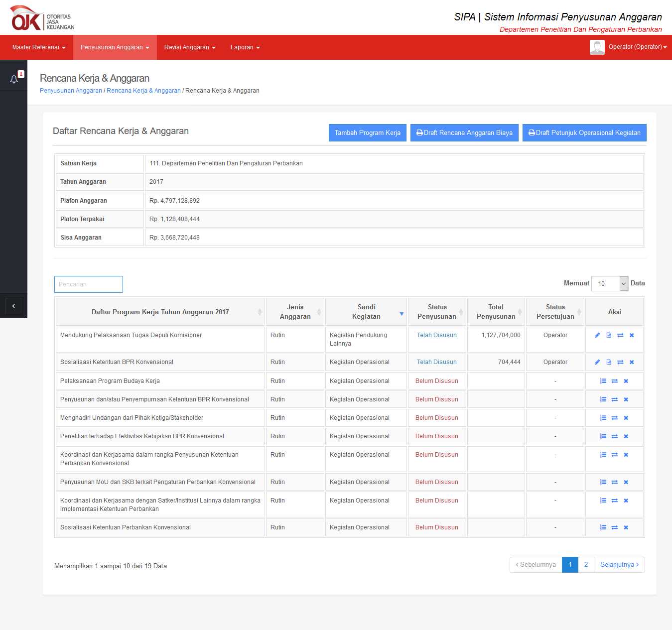The image size is (672, 630).
Task: Click list icon for Penyusunan MoU dan SKB row
Action: pos(603,482)
